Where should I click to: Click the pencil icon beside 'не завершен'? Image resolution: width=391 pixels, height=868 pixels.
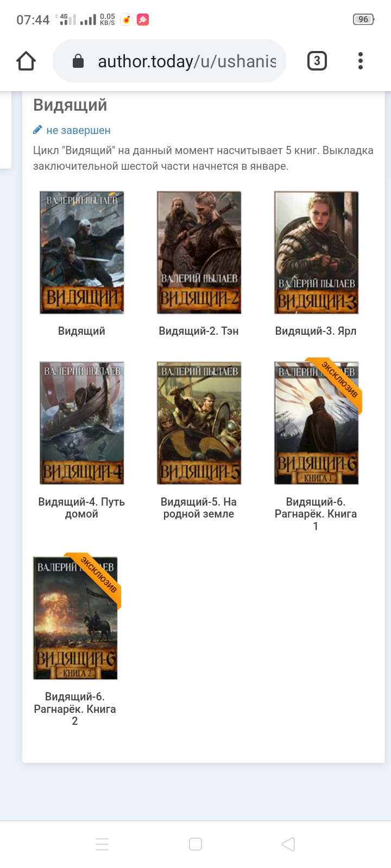click(37, 130)
